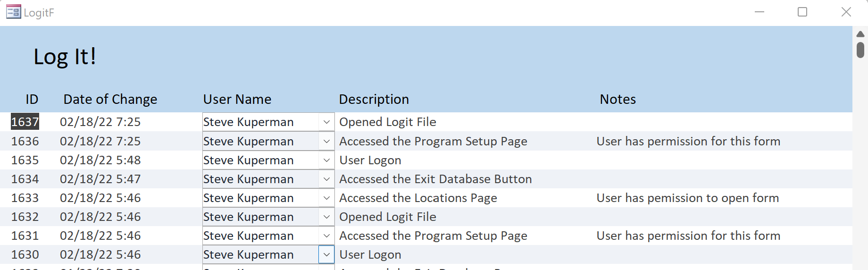Open User Name dropdown for record 1633
The width and height of the screenshot is (868, 270).
tap(326, 198)
